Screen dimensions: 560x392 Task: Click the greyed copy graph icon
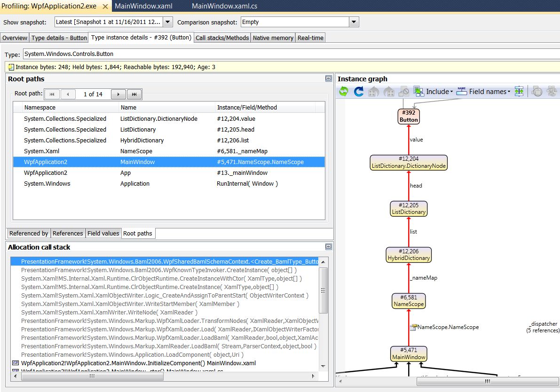click(537, 92)
